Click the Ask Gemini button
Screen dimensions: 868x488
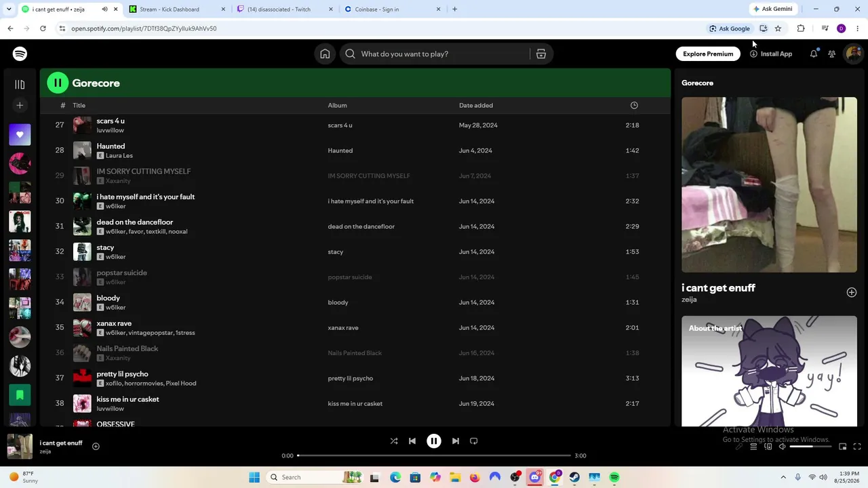point(772,9)
